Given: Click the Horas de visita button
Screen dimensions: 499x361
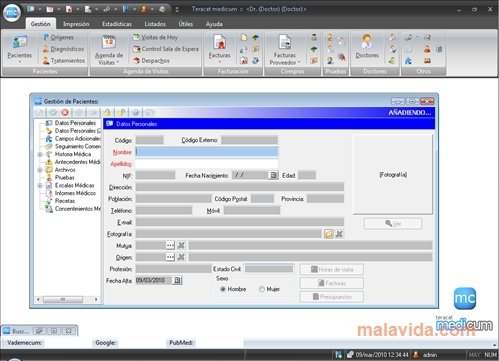Looking at the screenshot, I should [x=332, y=269].
